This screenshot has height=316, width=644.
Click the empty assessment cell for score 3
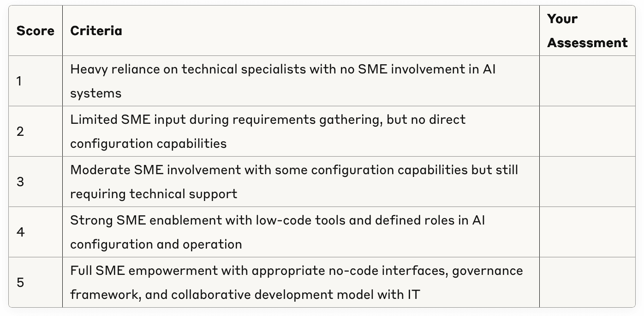[x=587, y=182]
